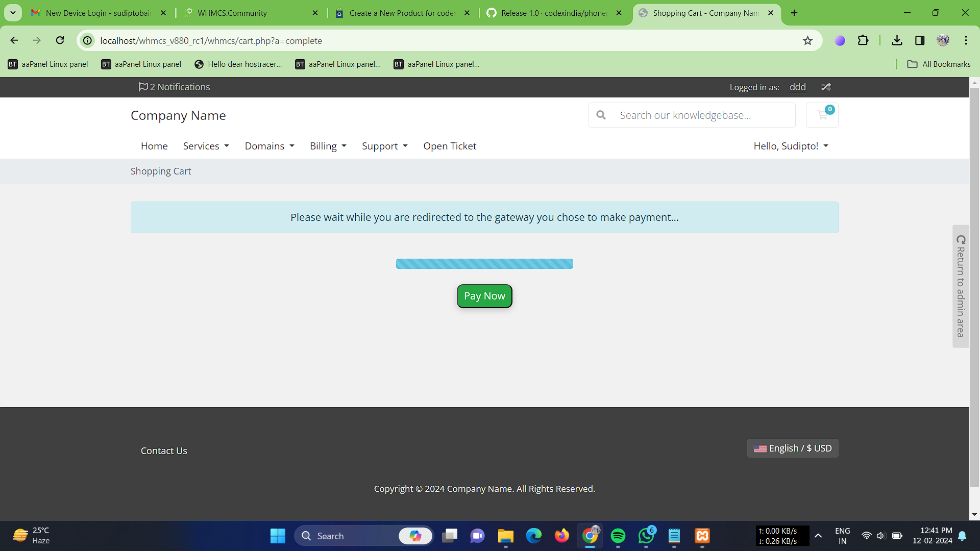This screenshot has height=551, width=980.
Task: Bookmark this page with star icon
Action: pyautogui.click(x=807, y=41)
